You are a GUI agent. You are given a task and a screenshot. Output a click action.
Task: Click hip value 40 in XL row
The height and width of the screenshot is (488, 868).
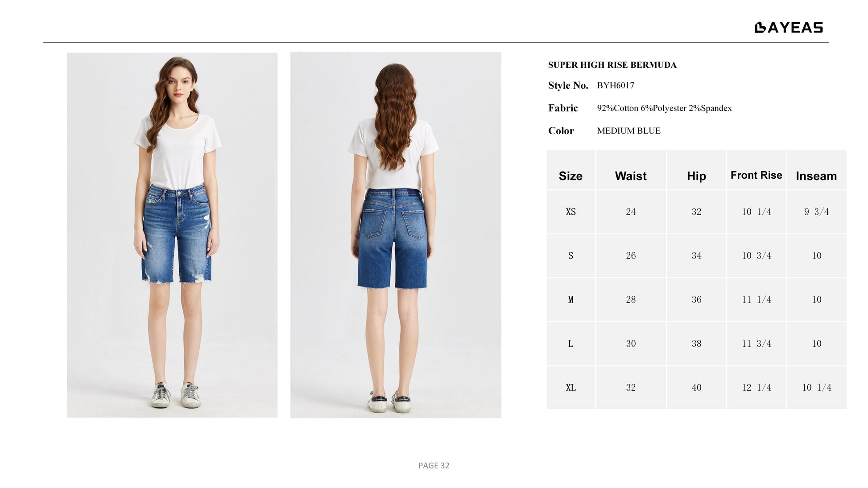(696, 388)
